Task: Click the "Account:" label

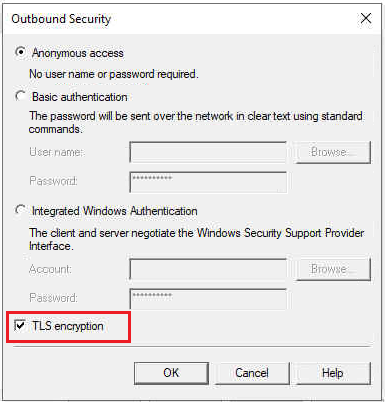Action: click(x=50, y=269)
